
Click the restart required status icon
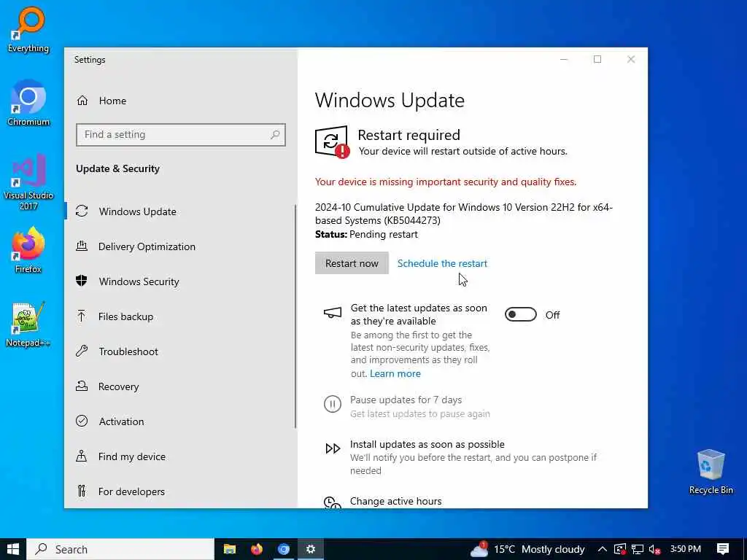pyautogui.click(x=332, y=142)
